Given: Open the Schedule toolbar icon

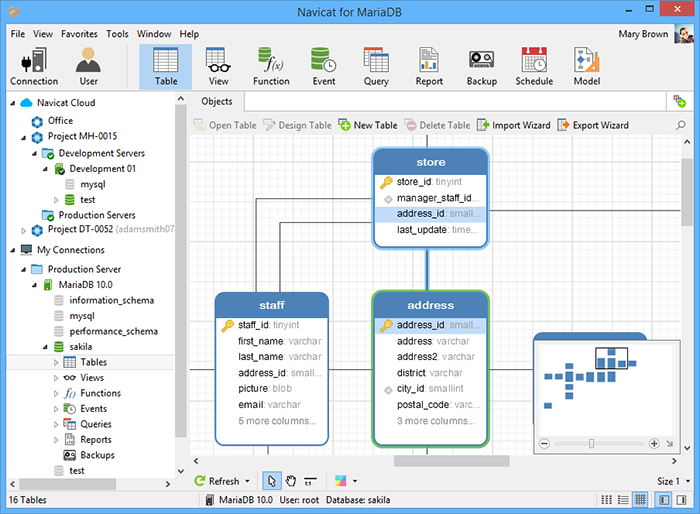Looking at the screenshot, I should tap(534, 67).
